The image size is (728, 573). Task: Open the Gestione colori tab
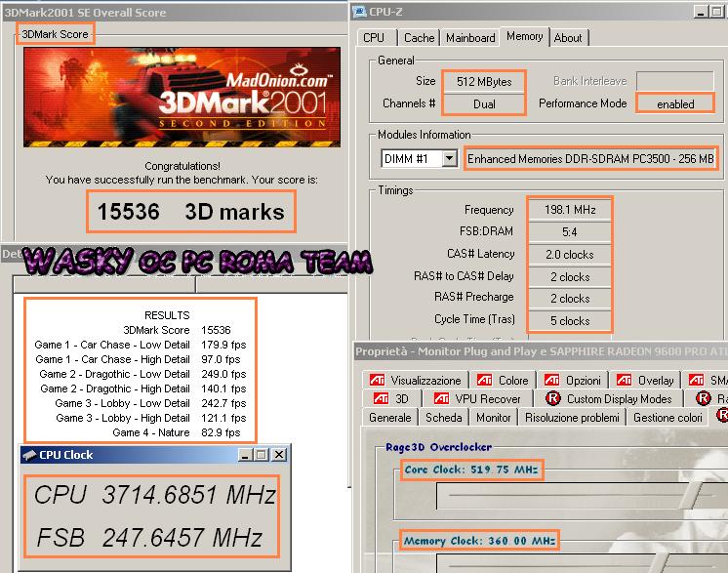667,418
